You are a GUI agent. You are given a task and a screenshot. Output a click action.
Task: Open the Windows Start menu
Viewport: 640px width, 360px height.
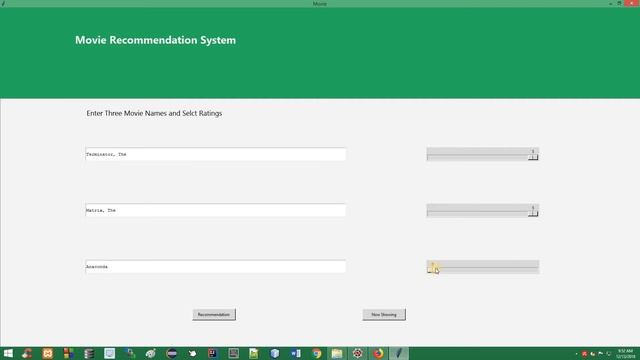[8, 353]
